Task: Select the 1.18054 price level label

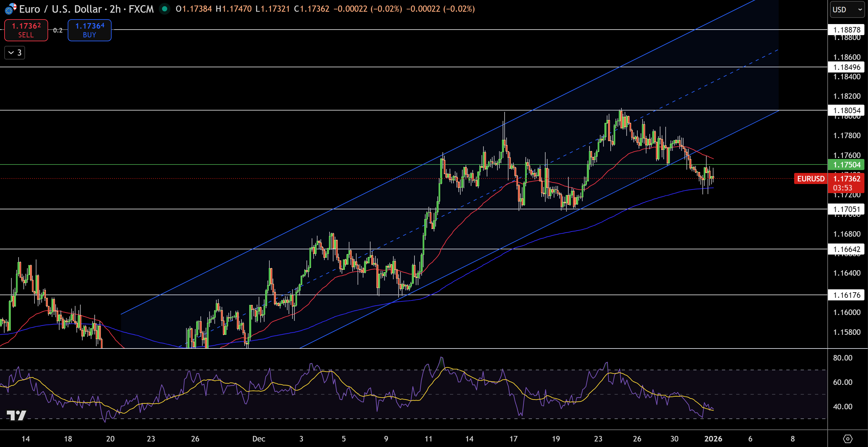Action: (847, 110)
